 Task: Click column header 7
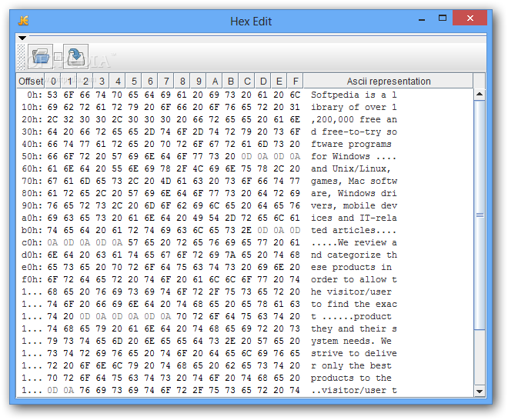pyautogui.click(x=166, y=81)
